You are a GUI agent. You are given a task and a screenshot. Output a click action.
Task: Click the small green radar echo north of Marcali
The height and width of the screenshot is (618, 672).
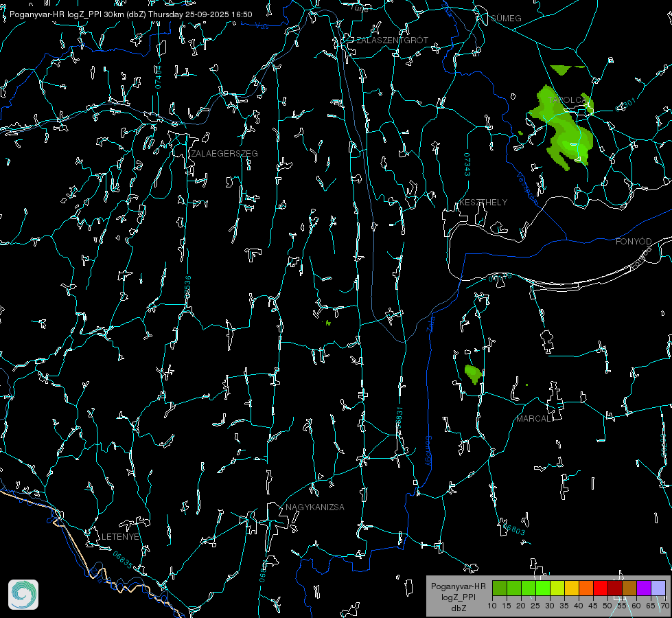[x=473, y=374]
